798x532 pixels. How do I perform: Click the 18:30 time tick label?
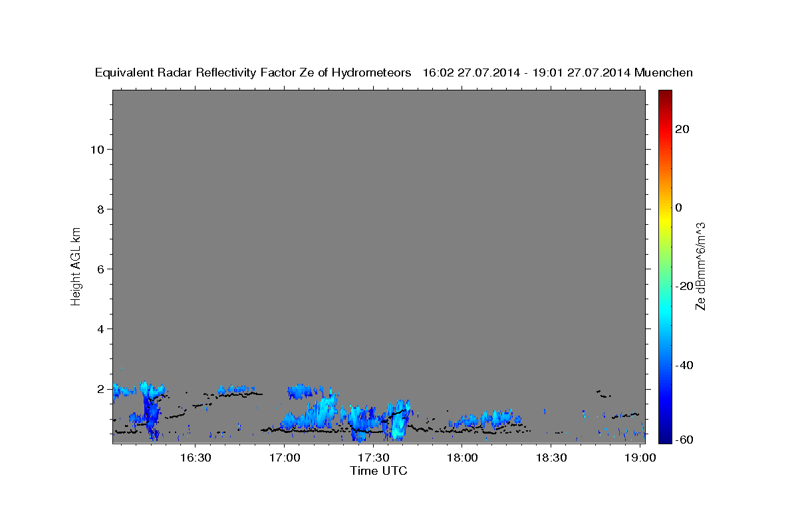[551, 458]
